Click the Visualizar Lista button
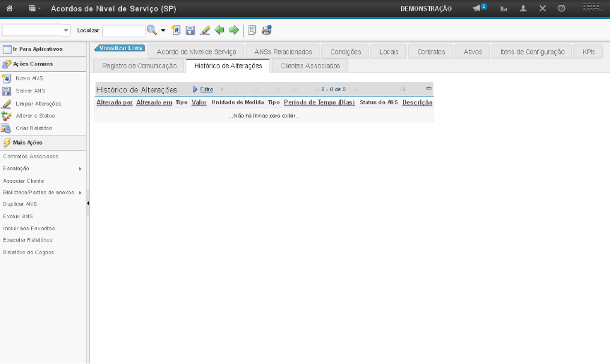610x364 pixels. point(121,48)
